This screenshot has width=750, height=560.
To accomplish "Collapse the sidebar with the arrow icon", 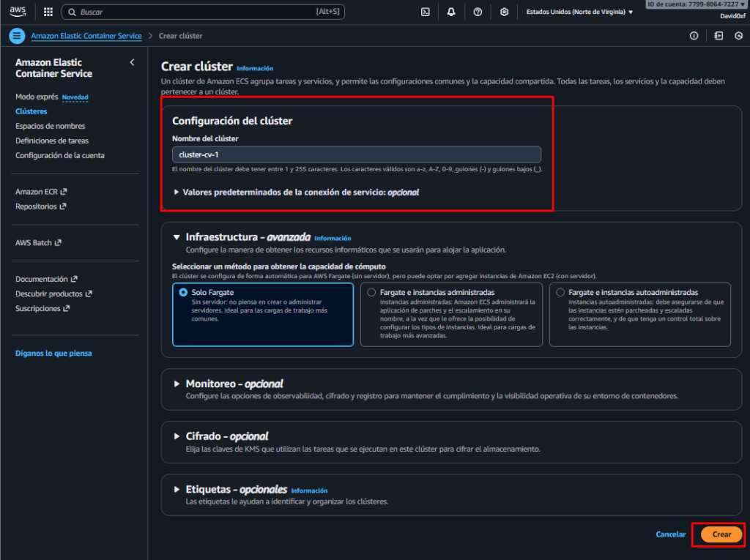I will (x=132, y=62).
